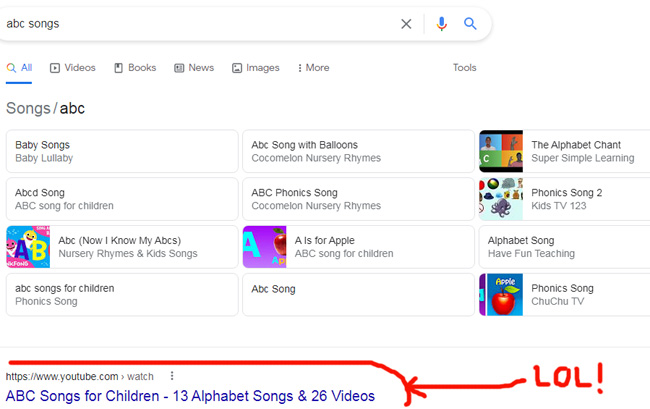Click the Phonics Song 2 thumbnail
Image resolution: width=650 pixels, height=409 pixels.
coord(501,199)
